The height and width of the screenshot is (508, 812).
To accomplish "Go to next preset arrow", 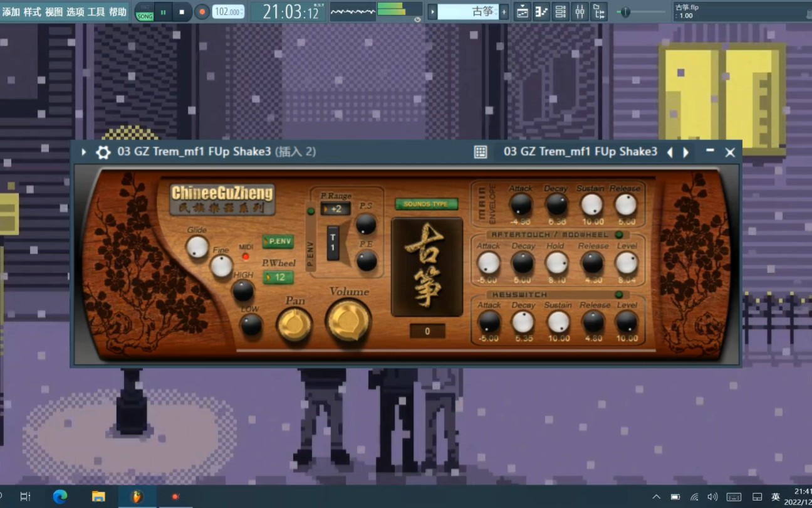I will 686,152.
